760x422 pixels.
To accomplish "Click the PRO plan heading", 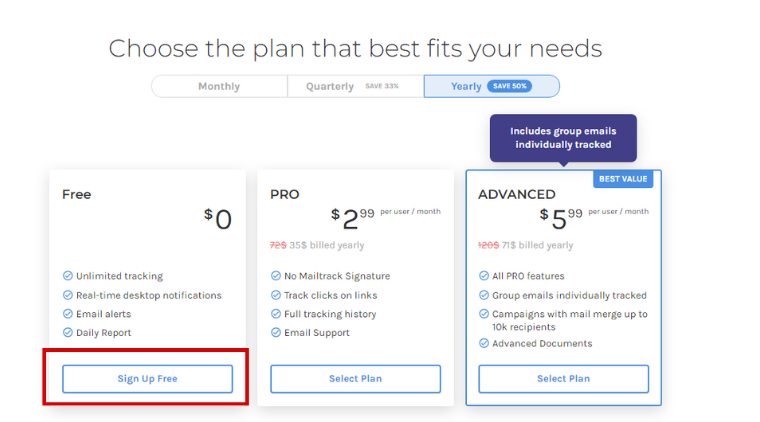I will point(285,195).
